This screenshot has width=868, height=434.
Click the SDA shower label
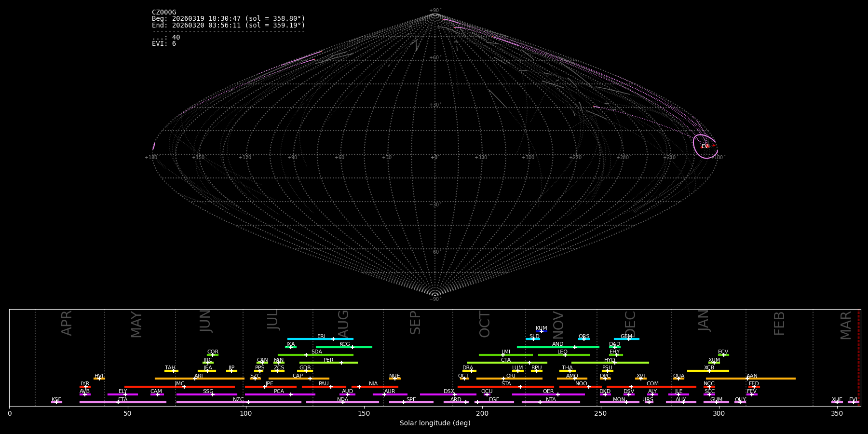pyautogui.click(x=317, y=352)
